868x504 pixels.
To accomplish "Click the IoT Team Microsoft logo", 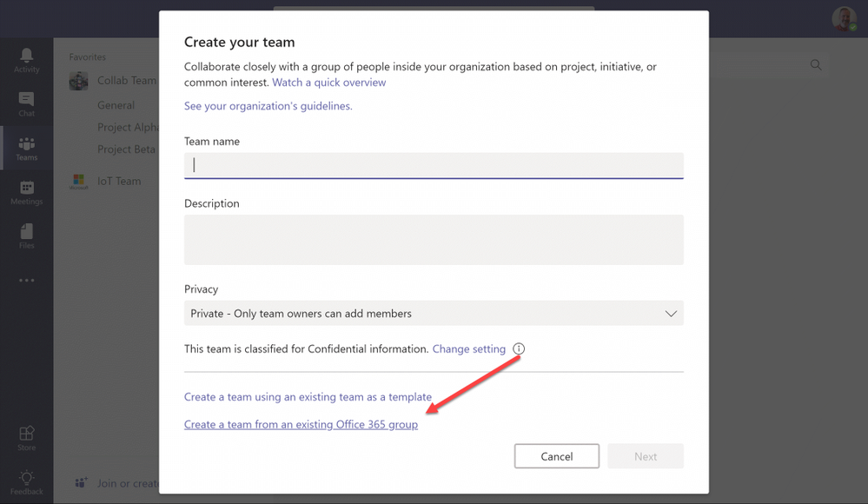I will [78, 181].
